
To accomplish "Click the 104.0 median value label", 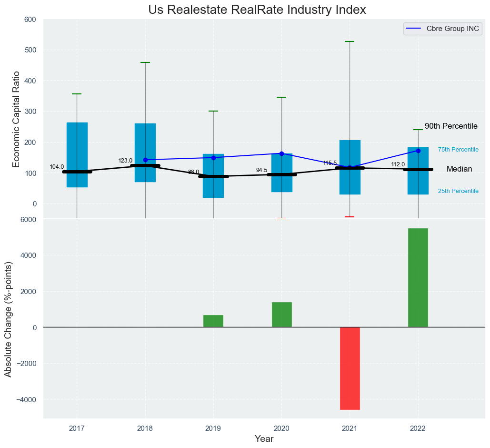I will [57, 167].
